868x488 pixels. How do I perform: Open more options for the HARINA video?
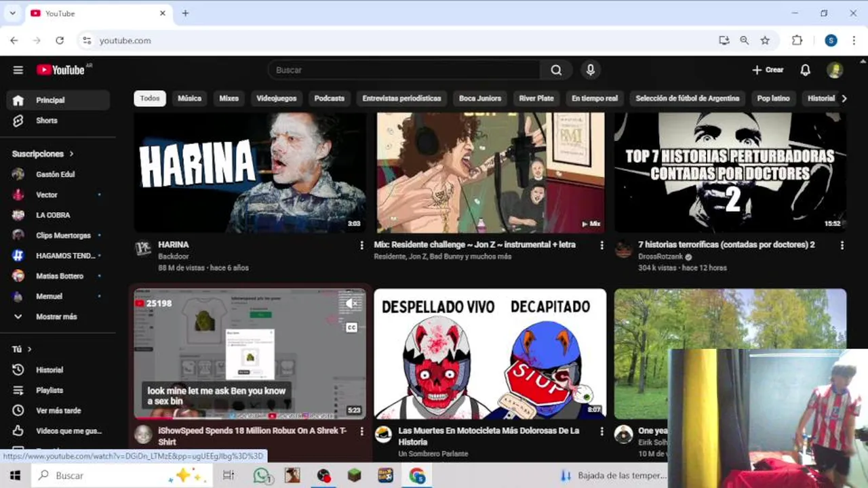361,245
